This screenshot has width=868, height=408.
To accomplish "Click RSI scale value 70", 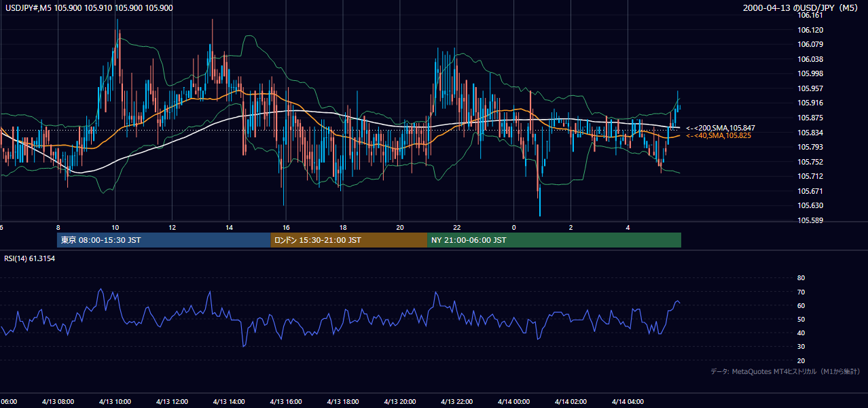I will tap(801, 292).
